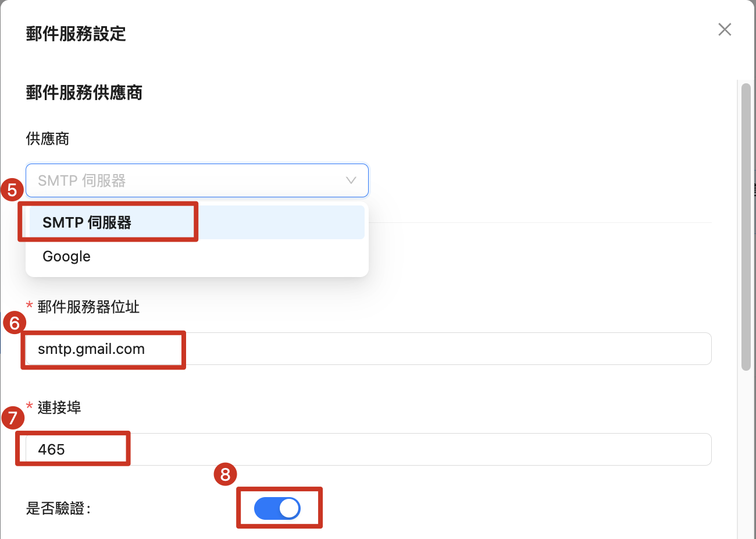Choose "Google" from the provider list
This screenshot has width=756, height=539.
pos(67,257)
